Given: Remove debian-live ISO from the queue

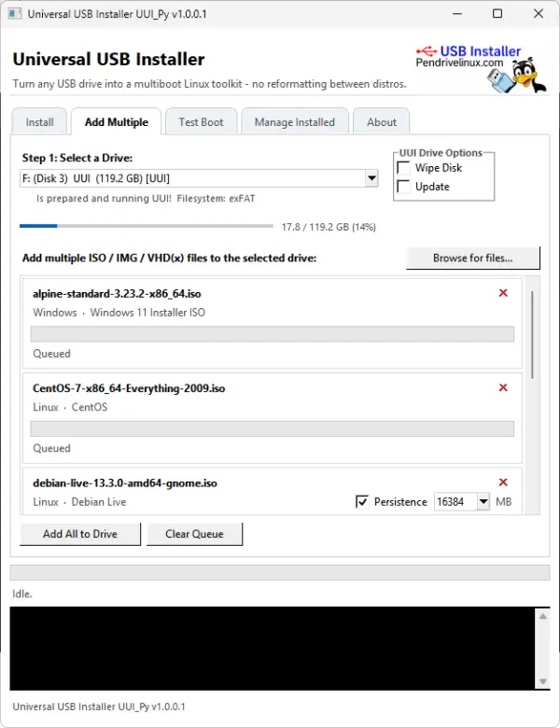Looking at the screenshot, I should pyautogui.click(x=503, y=483).
